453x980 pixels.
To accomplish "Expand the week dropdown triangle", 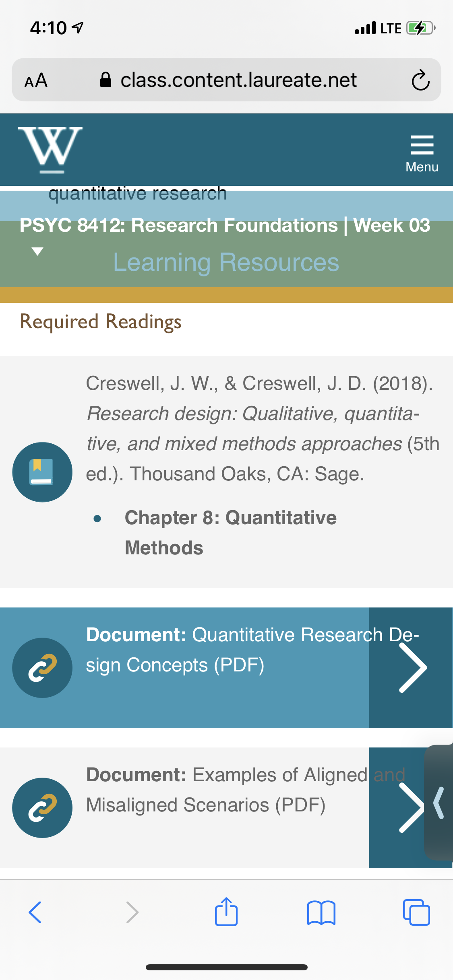I will coord(37,251).
